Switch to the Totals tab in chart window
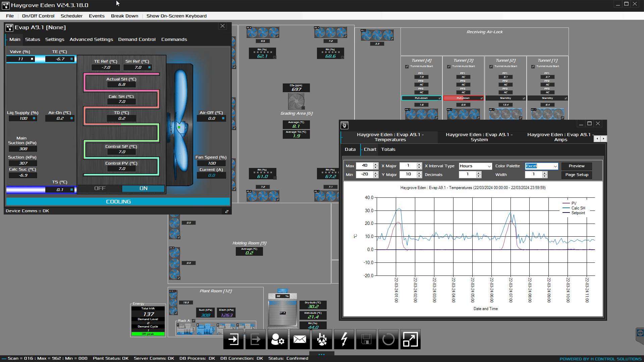644x362 pixels. [x=388, y=149]
